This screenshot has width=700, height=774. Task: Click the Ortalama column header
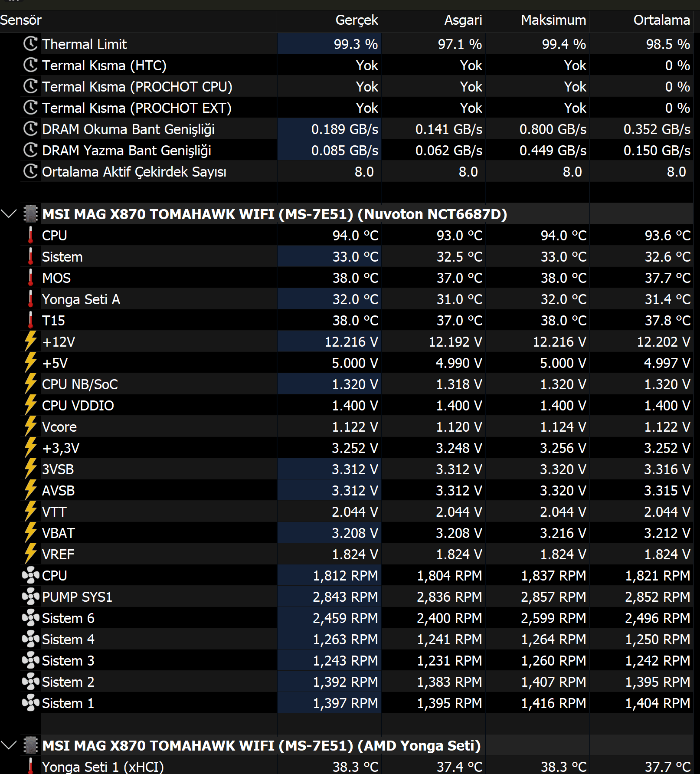click(x=661, y=20)
